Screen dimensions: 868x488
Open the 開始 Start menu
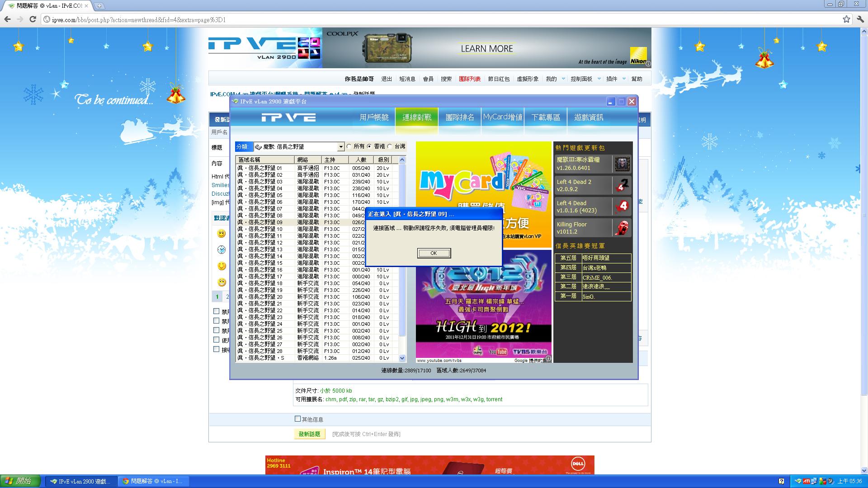click(20, 481)
